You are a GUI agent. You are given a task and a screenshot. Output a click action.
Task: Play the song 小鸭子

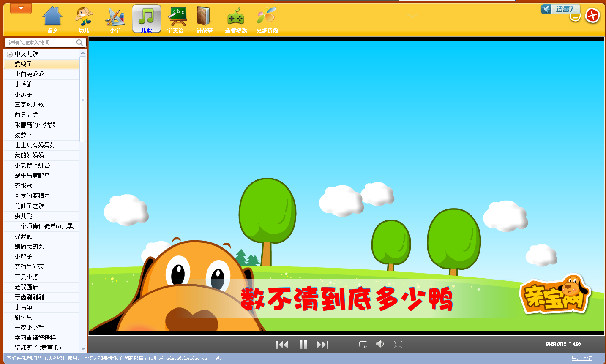41,257
